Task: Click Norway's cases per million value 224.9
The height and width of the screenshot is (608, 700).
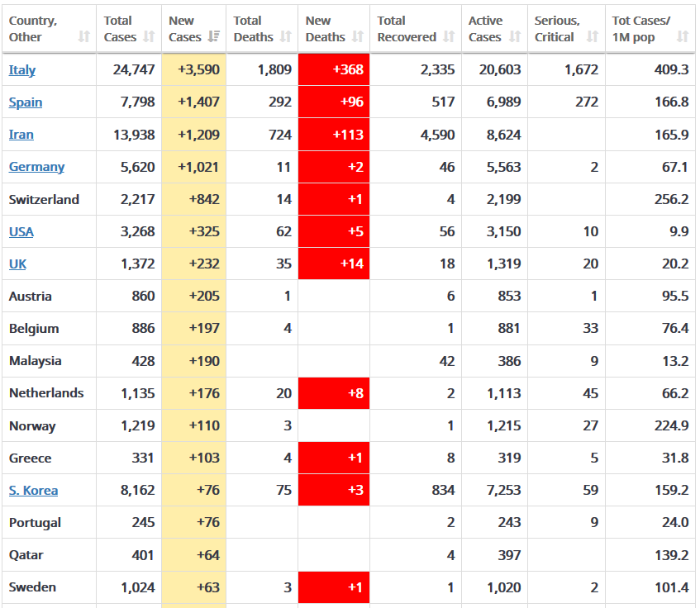Action: click(671, 425)
